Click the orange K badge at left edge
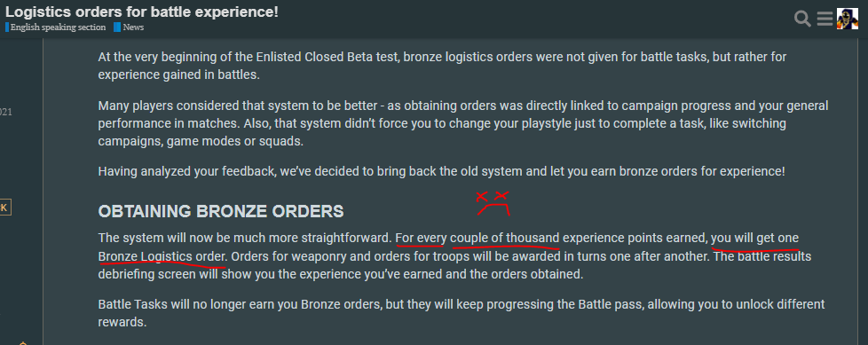The width and height of the screenshot is (868, 345). pyautogui.click(x=4, y=208)
